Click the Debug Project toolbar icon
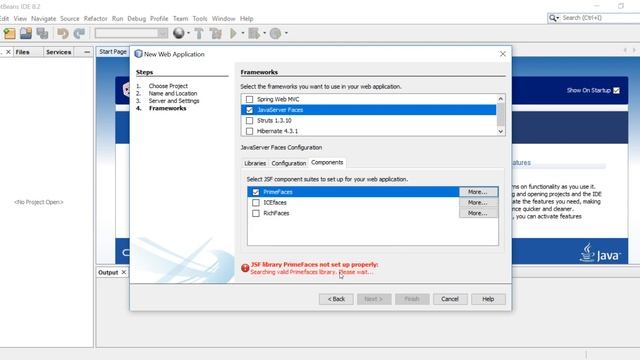640x360 pixels. [x=254, y=33]
